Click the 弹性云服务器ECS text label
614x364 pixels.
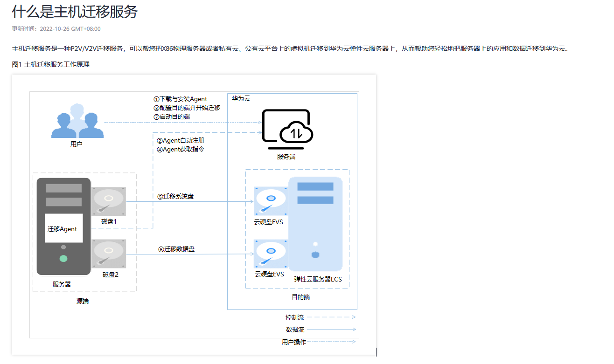[x=318, y=279]
